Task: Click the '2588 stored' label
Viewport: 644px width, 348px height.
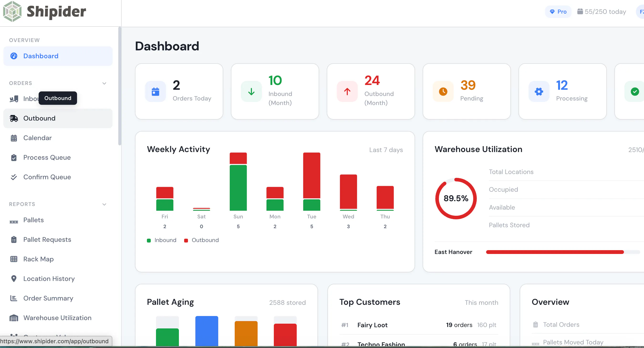Action: (287, 302)
